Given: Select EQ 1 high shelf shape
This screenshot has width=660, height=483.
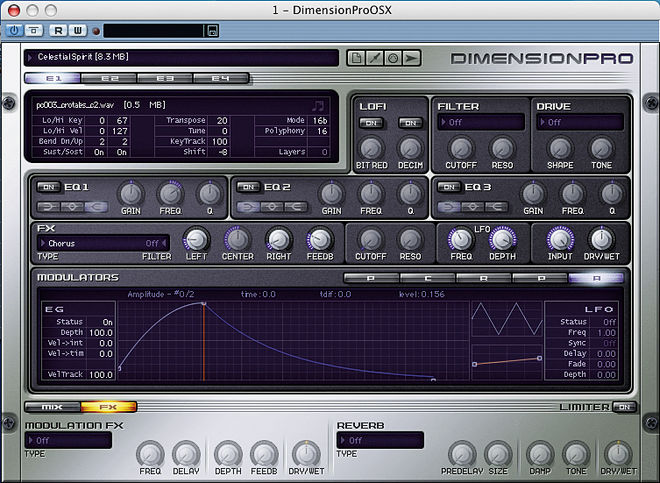Looking at the screenshot, I should coord(96,207).
